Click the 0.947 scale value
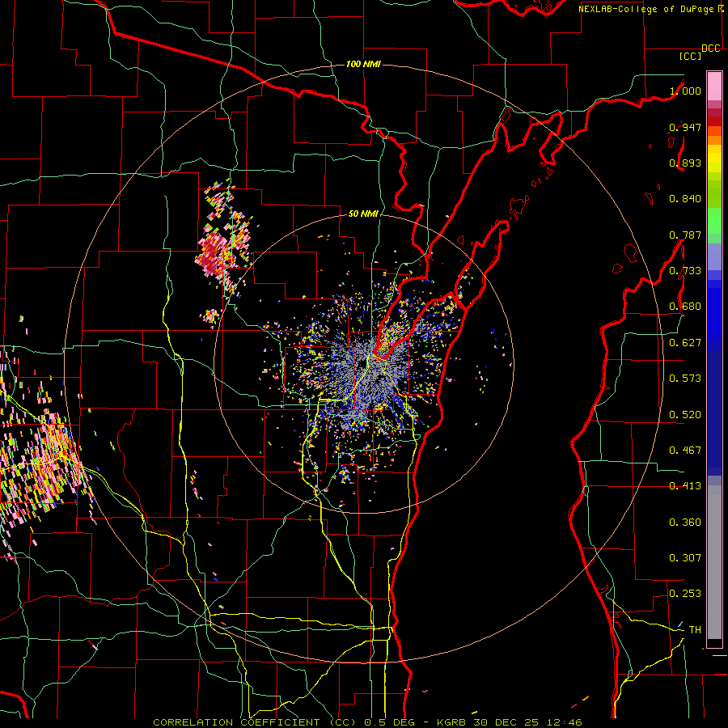The image size is (728, 728). click(x=685, y=127)
